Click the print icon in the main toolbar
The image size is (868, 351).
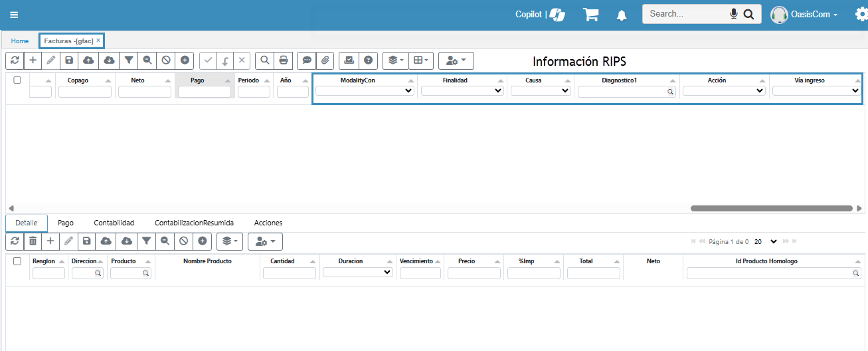(x=284, y=60)
